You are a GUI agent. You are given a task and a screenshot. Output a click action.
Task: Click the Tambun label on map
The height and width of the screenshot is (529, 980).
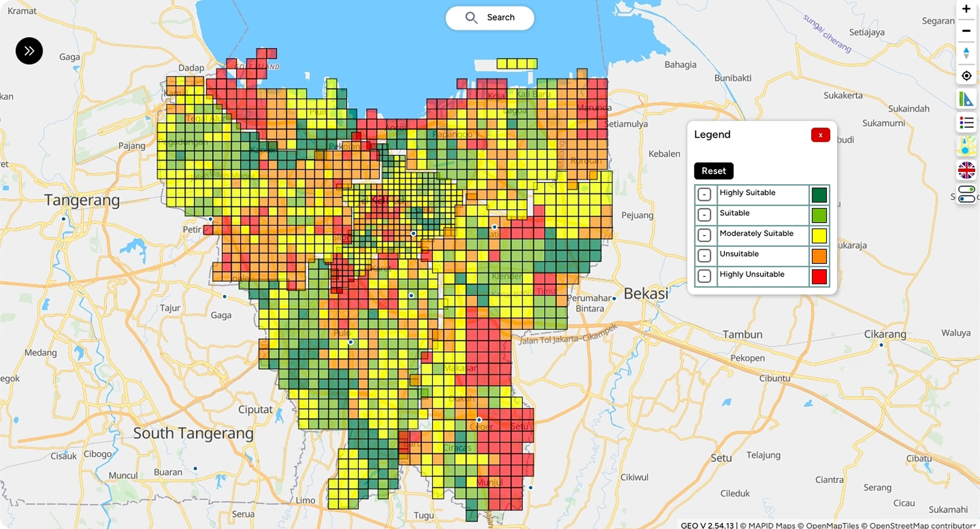coord(742,335)
